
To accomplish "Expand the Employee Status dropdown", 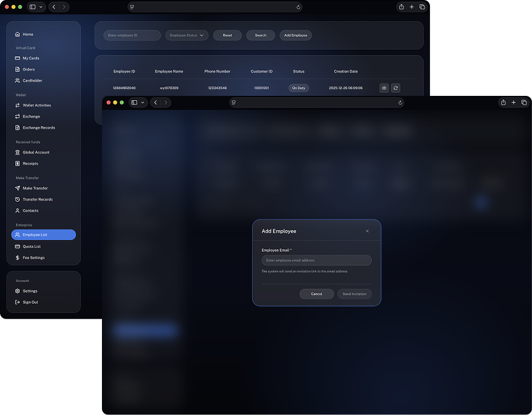I will (187, 35).
